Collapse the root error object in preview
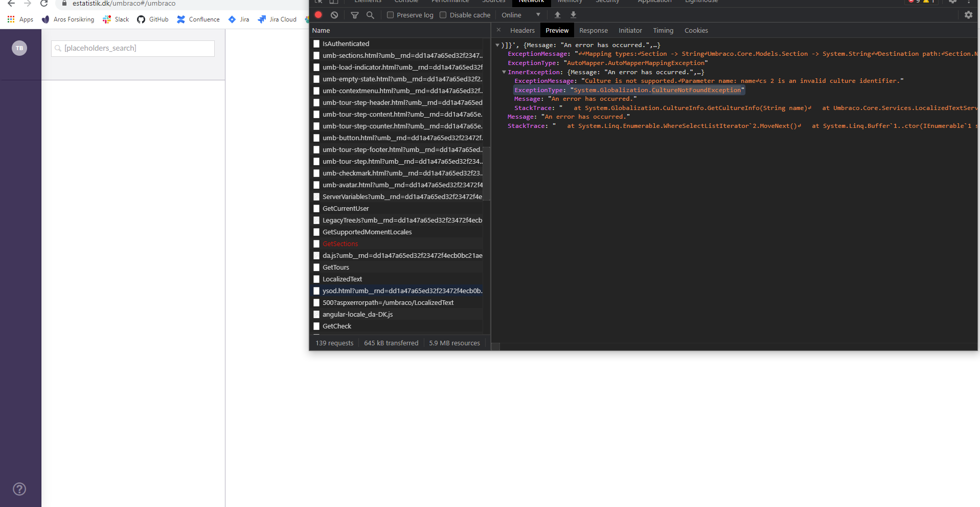 pyautogui.click(x=497, y=45)
